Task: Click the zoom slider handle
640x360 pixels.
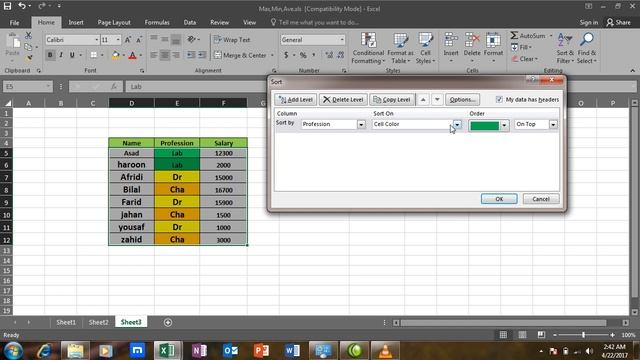Action: pos(583,335)
